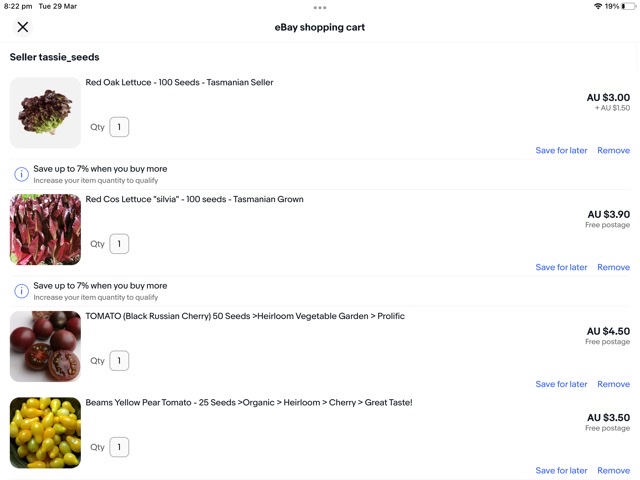Viewport: 640px width, 480px height.
Task: Tap the Wi-Fi icon in status bar
Action: (598, 6)
